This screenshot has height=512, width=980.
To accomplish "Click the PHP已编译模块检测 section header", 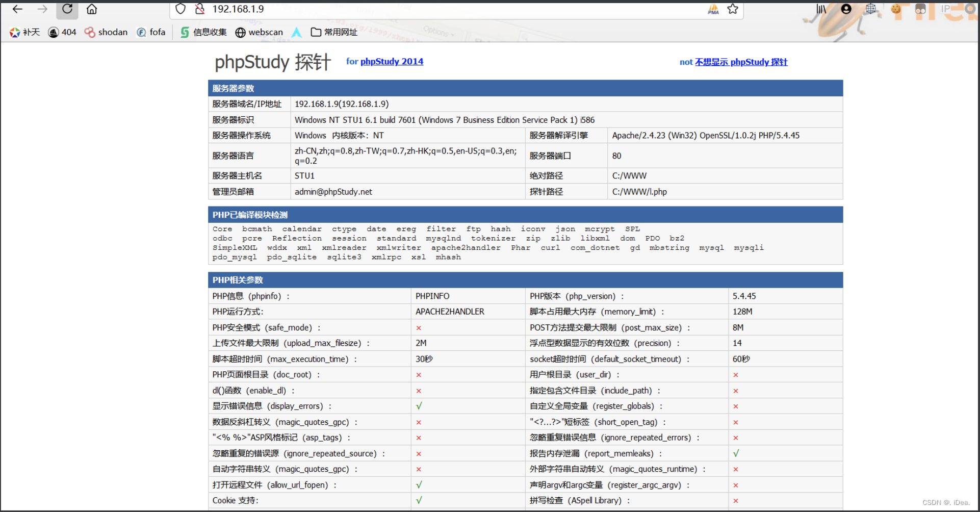I will coord(525,215).
